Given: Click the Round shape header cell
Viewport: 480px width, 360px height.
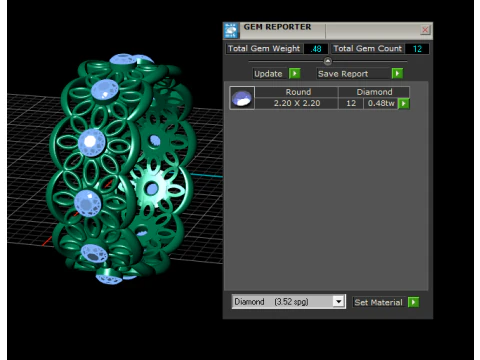Looking at the screenshot, I should pyautogui.click(x=297, y=92).
